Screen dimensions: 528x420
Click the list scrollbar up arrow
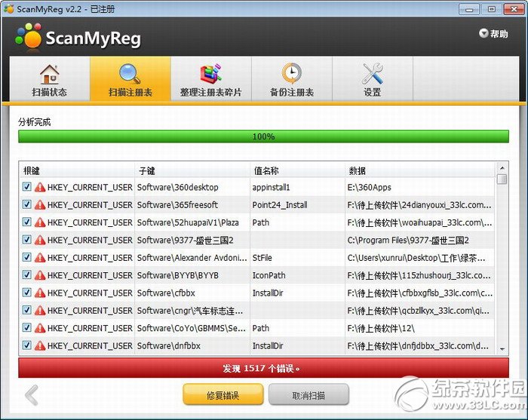click(x=502, y=167)
